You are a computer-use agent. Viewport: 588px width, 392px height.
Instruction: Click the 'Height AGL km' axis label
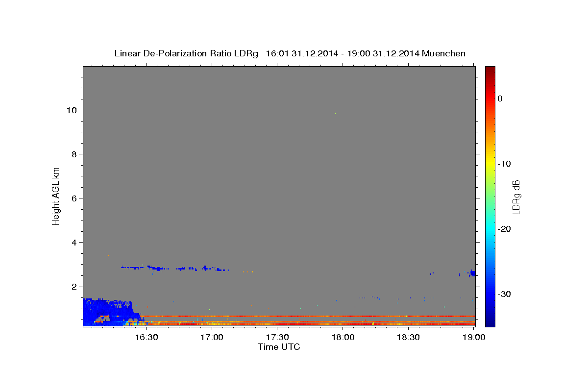pyautogui.click(x=56, y=196)
